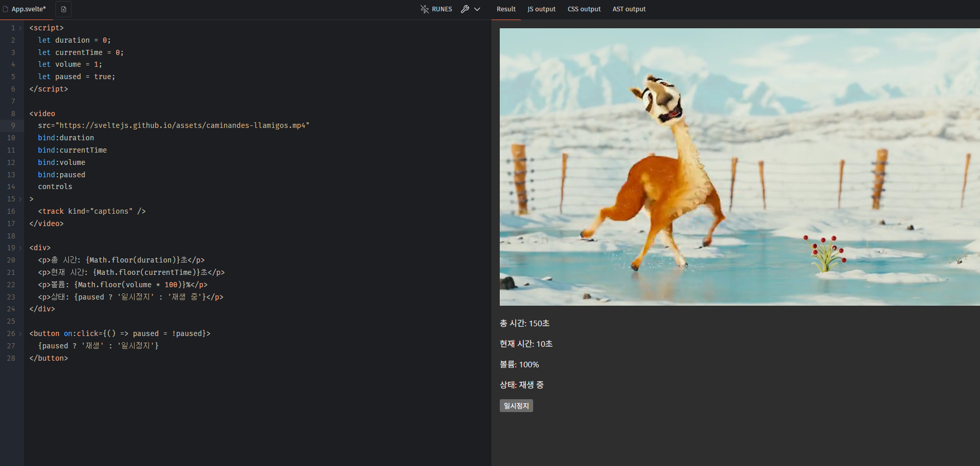Click the {paused ? '재생' : '일시정지'} line

coord(98,346)
